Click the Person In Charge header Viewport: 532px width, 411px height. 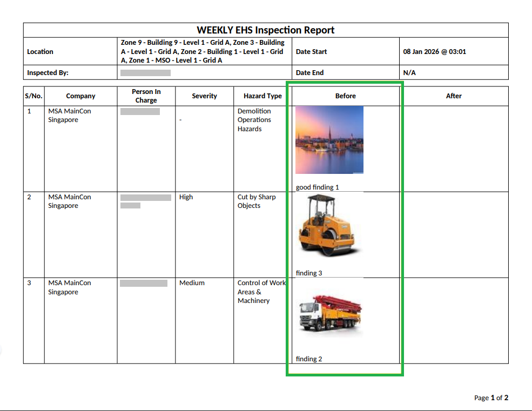tap(146, 96)
